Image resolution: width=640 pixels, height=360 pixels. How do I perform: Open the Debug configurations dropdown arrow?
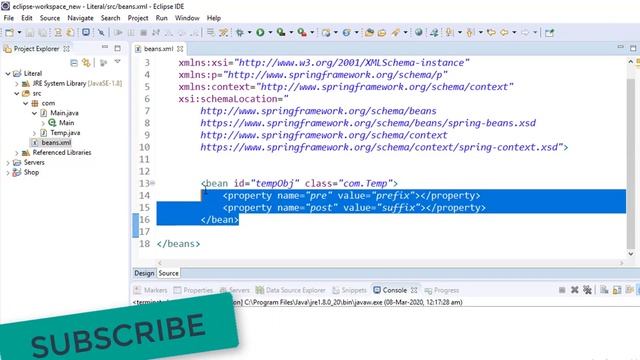point(249,33)
